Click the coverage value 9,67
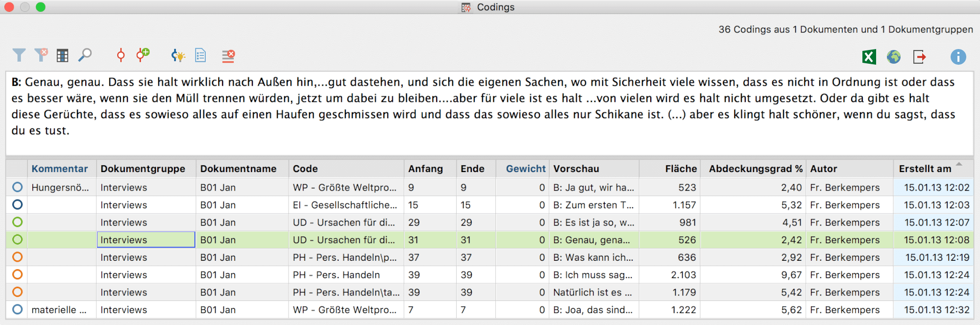This screenshot has width=980, height=325. click(x=791, y=275)
